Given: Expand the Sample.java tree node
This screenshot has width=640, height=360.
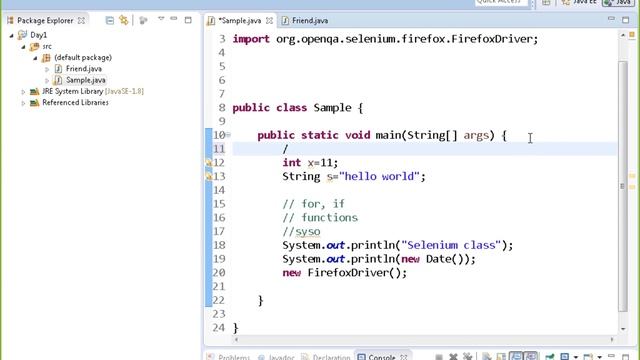Looking at the screenshot, I should [47, 81].
